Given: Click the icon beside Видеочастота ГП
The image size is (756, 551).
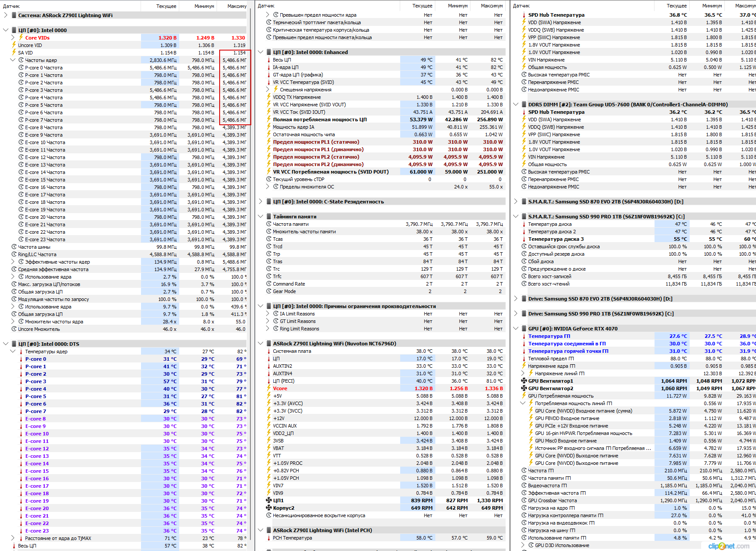Looking at the screenshot, I should [524, 485].
